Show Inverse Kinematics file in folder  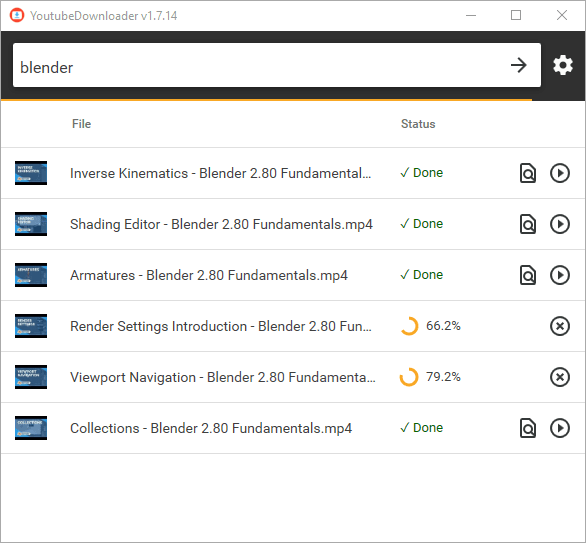tap(528, 173)
